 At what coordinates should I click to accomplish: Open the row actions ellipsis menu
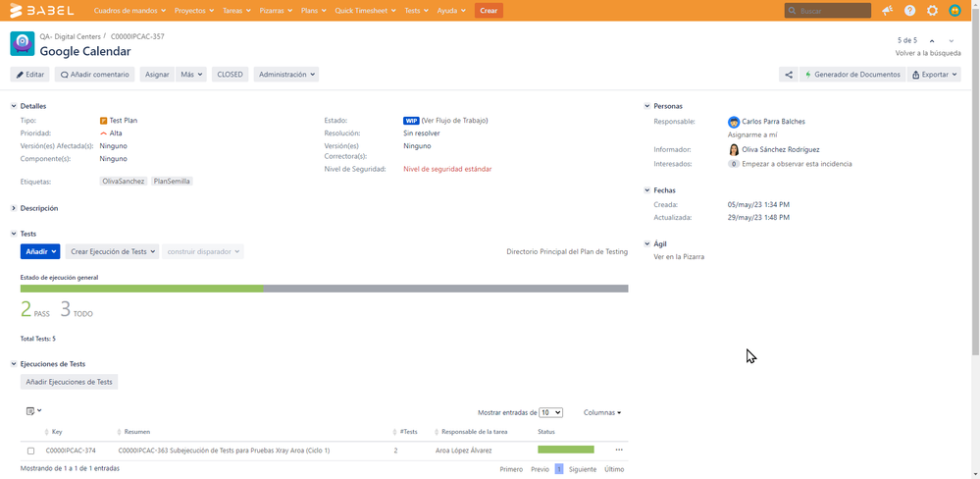click(x=619, y=450)
